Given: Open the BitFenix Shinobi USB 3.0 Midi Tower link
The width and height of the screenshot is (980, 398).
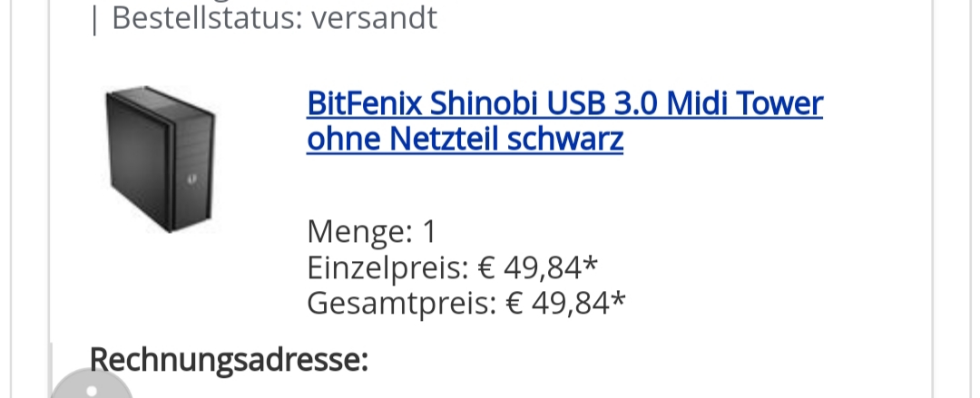Looking at the screenshot, I should [x=565, y=121].
